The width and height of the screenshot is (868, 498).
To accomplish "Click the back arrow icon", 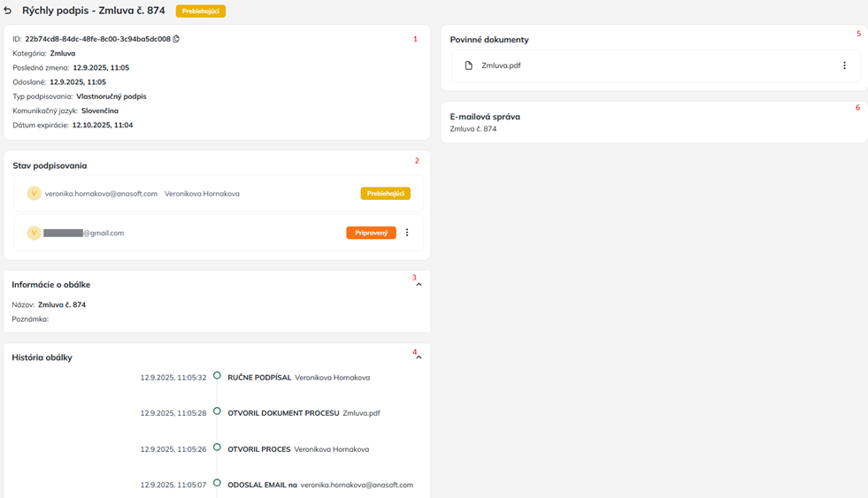I will click(x=8, y=11).
